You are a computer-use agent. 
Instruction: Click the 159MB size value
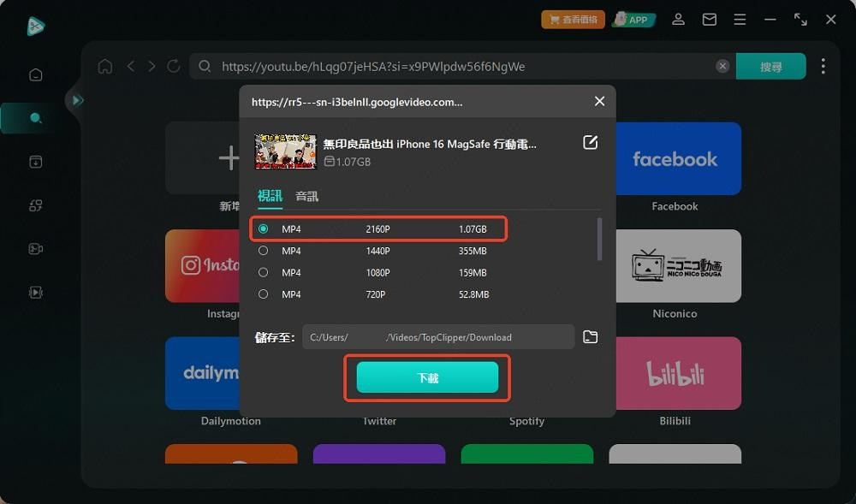point(473,273)
